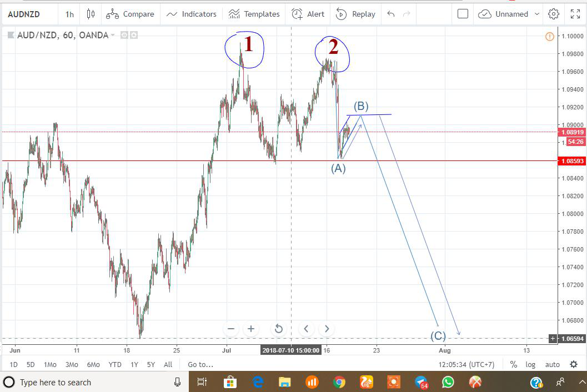
Task: Change the 1h timeframe interval
Action: (69, 14)
